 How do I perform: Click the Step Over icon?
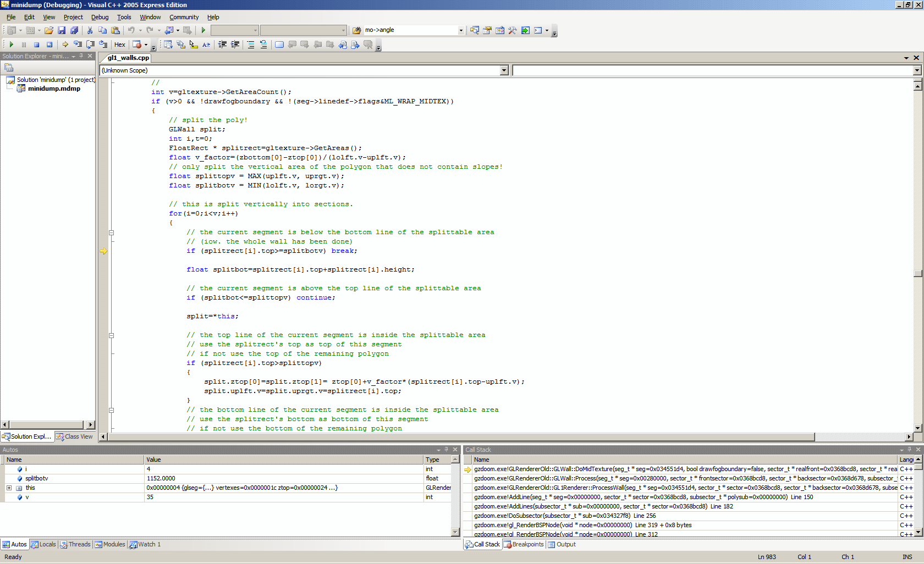click(x=91, y=45)
